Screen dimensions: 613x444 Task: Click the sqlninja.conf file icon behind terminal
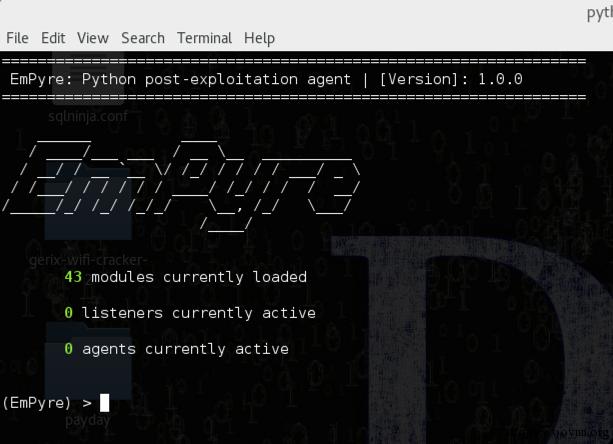(x=89, y=78)
